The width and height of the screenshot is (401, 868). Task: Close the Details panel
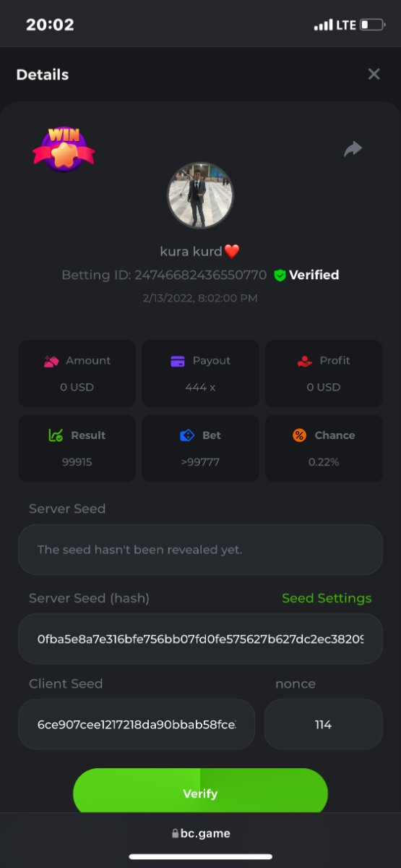pyautogui.click(x=374, y=74)
